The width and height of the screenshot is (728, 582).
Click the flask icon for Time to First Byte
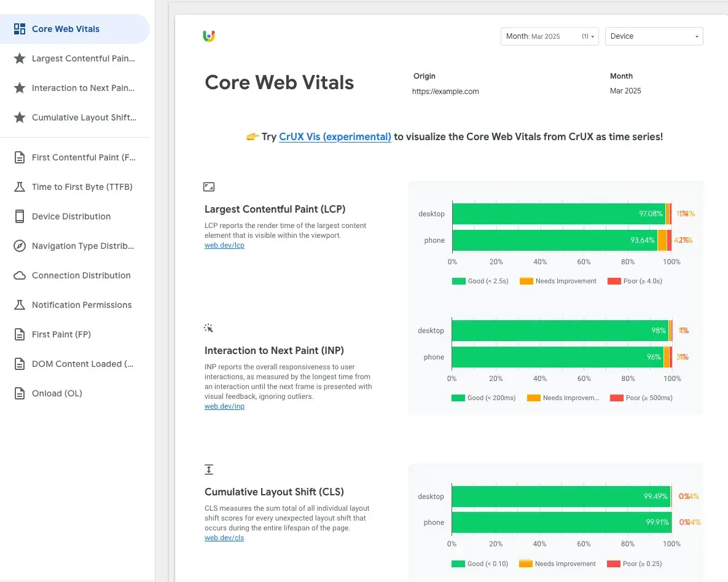coord(20,187)
